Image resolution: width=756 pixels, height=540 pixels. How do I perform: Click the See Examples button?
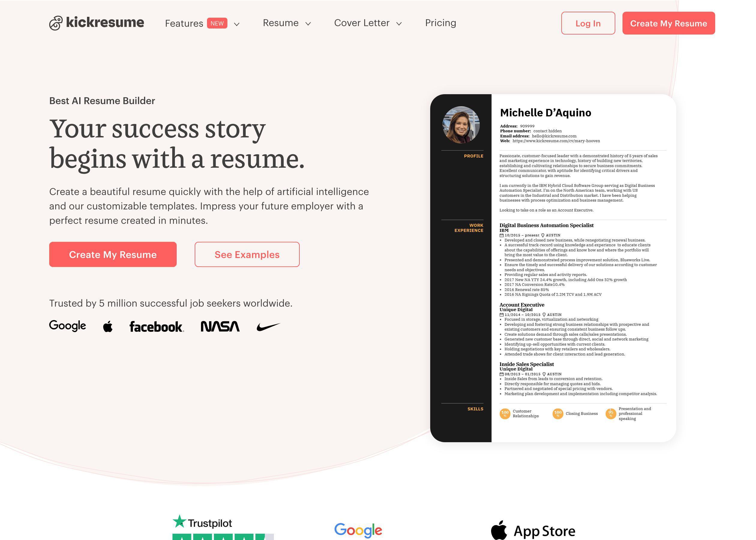coord(247,253)
